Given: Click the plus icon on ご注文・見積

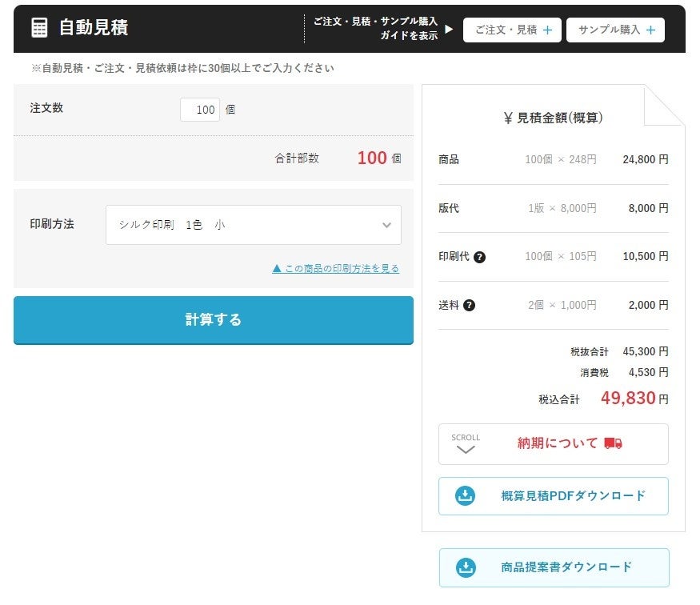Looking at the screenshot, I should [547, 30].
